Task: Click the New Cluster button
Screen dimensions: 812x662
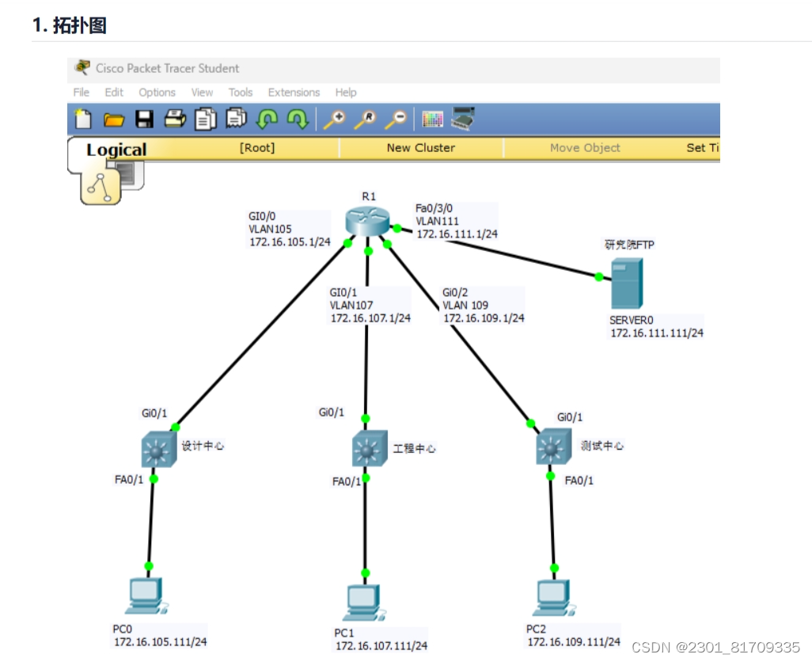Action: click(420, 148)
